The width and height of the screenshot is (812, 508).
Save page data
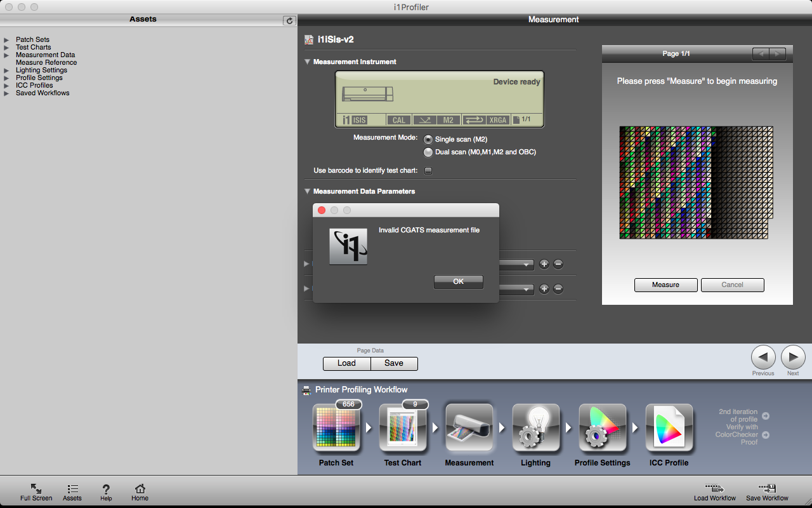click(394, 363)
